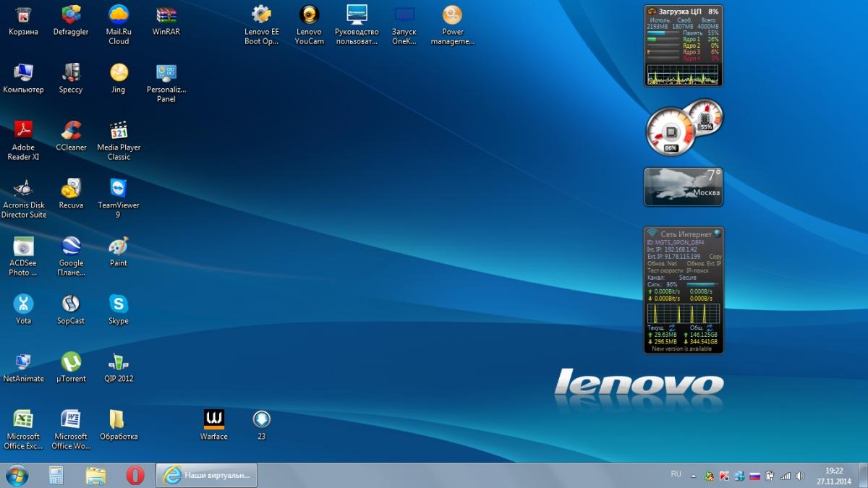Open the Windows Start menu

coord(17,475)
